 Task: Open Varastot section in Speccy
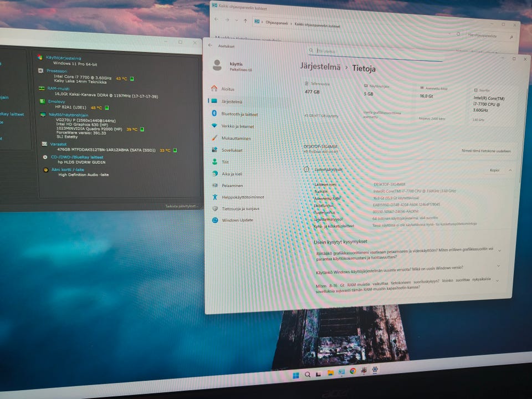pos(58,144)
